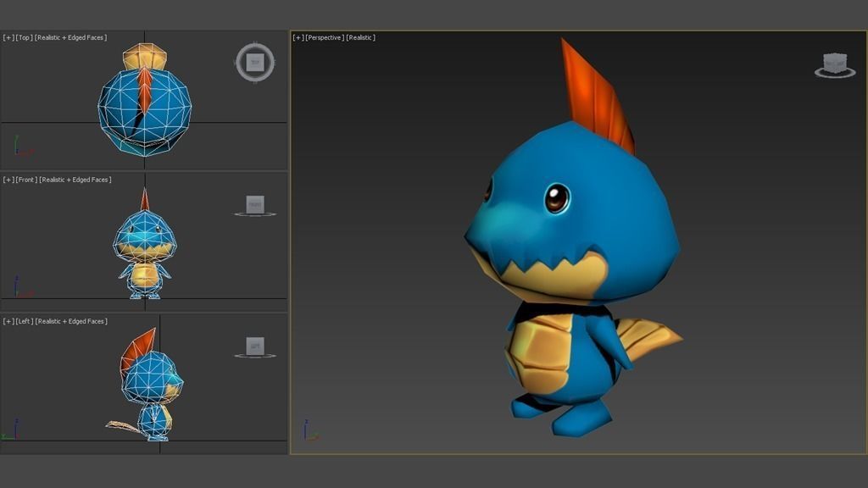The height and width of the screenshot is (488, 868).
Task: Open the [+] menu of the Left viewport
Action: coord(8,321)
